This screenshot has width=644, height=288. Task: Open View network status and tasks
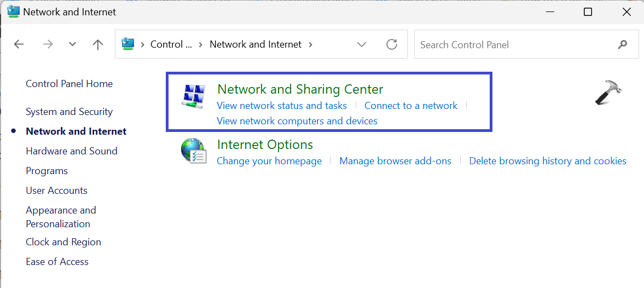pos(282,106)
